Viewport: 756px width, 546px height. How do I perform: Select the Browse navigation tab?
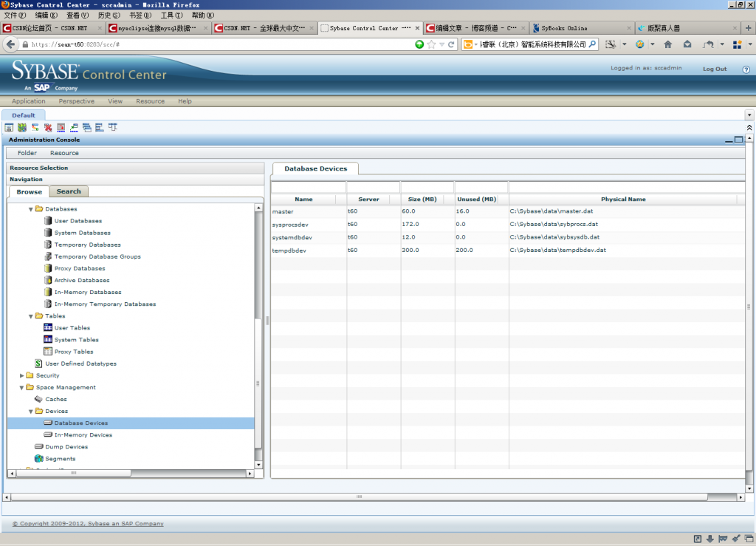29,192
